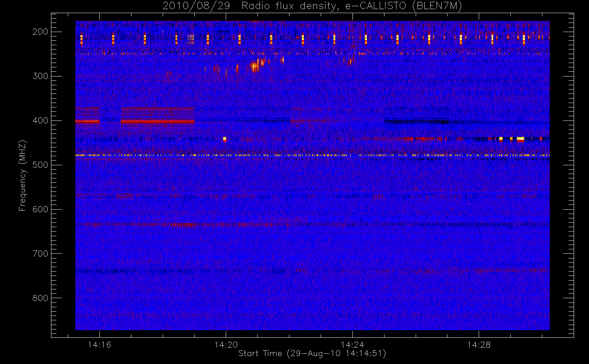Click the bright solar burst near 280 MHz

coord(254,67)
